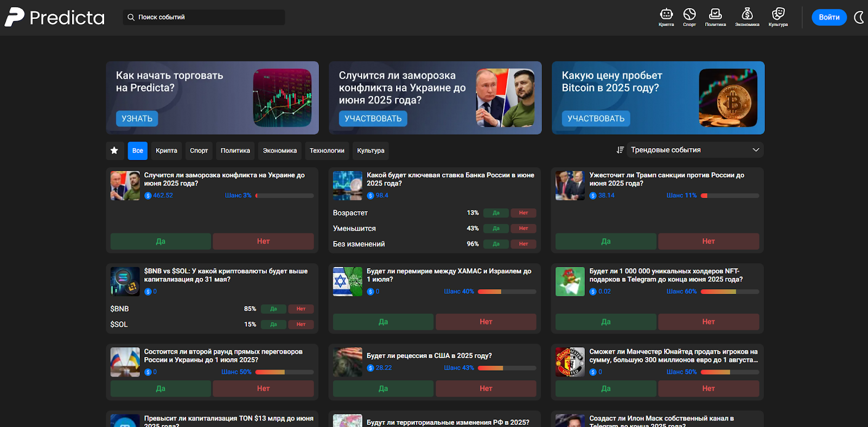Click УЧАСТВОВАТЬ on the Bitcoin price banner

tap(596, 118)
